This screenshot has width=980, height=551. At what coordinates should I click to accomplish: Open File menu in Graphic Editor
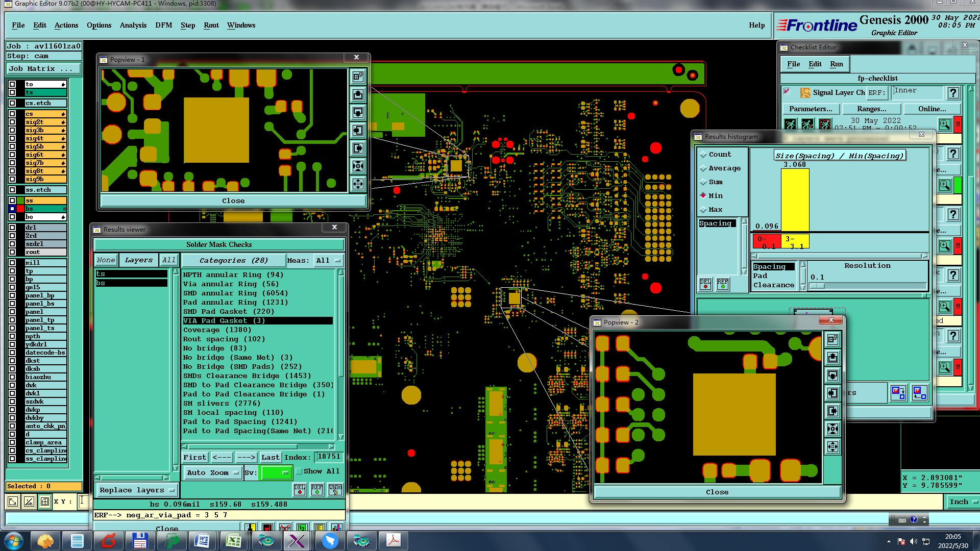[x=18, y=25]
